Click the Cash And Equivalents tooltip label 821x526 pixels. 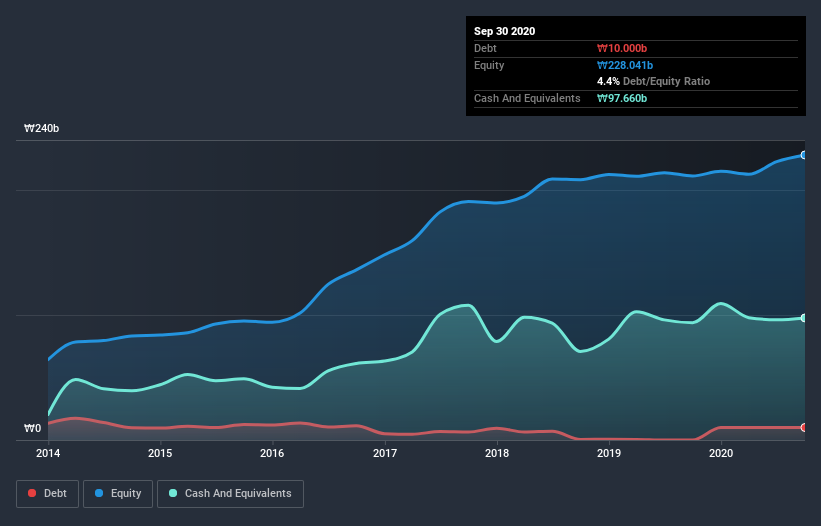click(x=527, y=98)
